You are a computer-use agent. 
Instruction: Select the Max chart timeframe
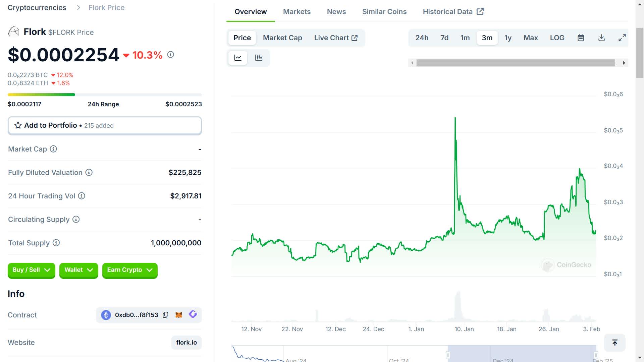click(x=531, y=38)
